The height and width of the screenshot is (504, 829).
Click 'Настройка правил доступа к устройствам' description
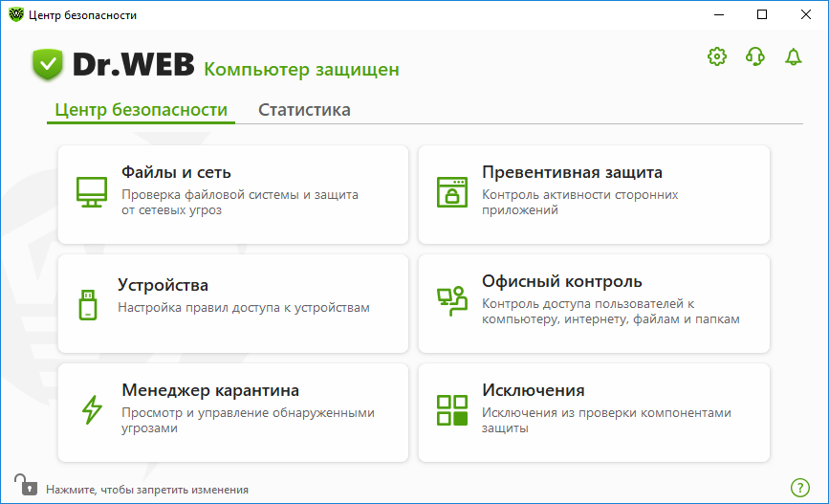coord(244,308)
